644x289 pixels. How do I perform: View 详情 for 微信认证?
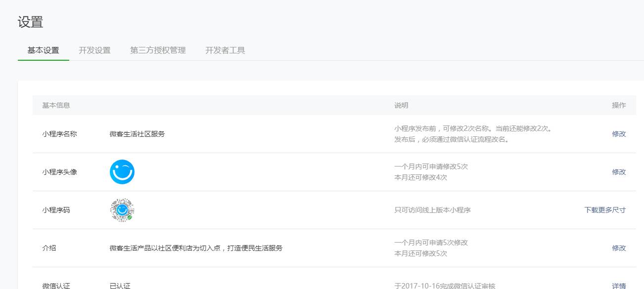pos(619,286)
